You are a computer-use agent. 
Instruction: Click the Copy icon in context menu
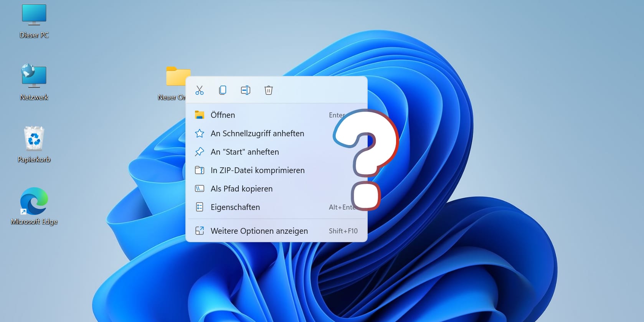pyautogui.click(x=223, y=90)
